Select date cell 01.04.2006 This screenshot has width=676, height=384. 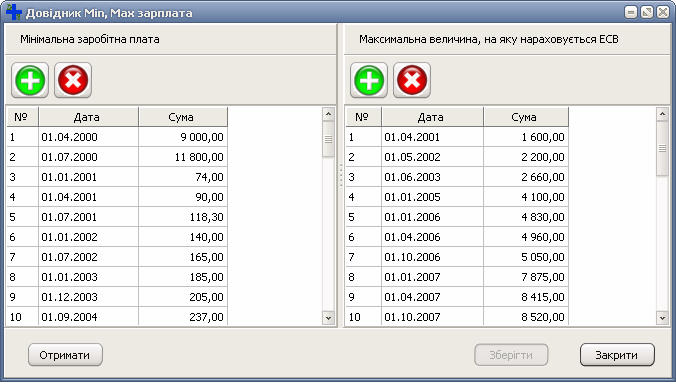(x=432, y=237)
